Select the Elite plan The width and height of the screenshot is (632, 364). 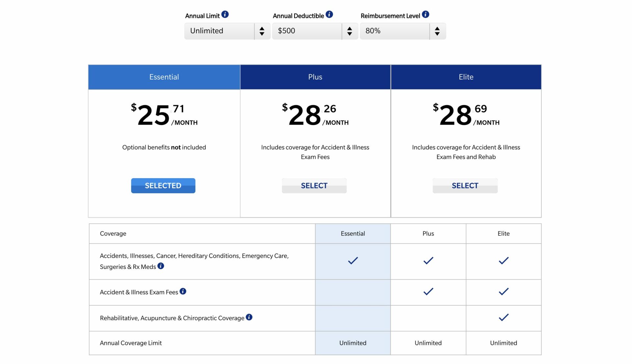(465, 186)
